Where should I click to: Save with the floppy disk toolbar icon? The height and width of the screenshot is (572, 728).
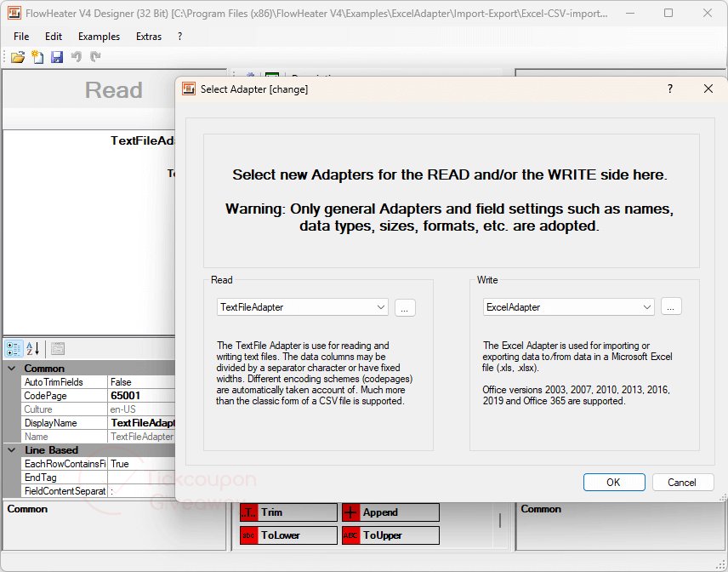pos(57,57)
